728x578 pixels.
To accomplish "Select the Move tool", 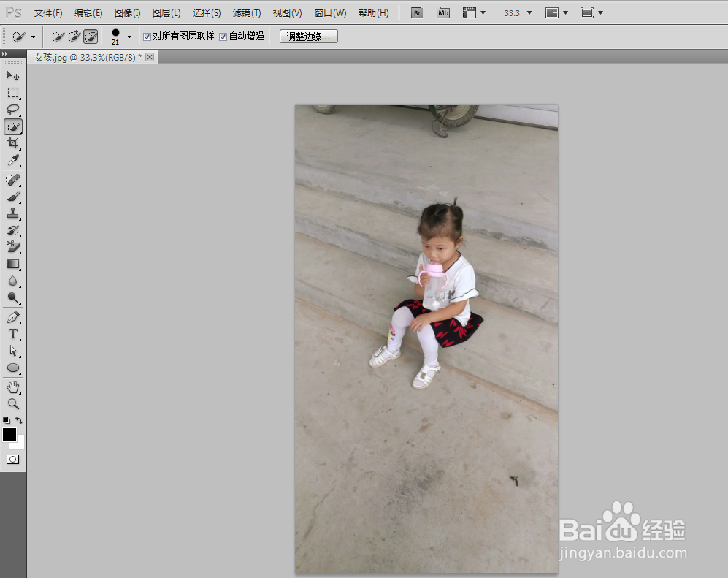I will point(13,76).
